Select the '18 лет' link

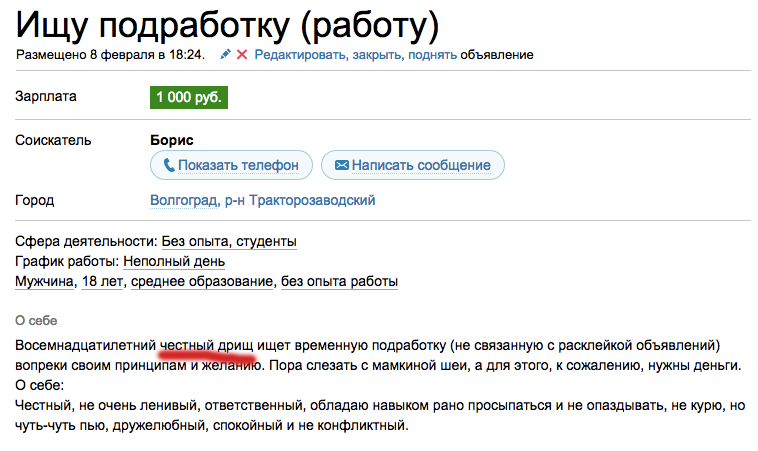(x=102, y=281)
